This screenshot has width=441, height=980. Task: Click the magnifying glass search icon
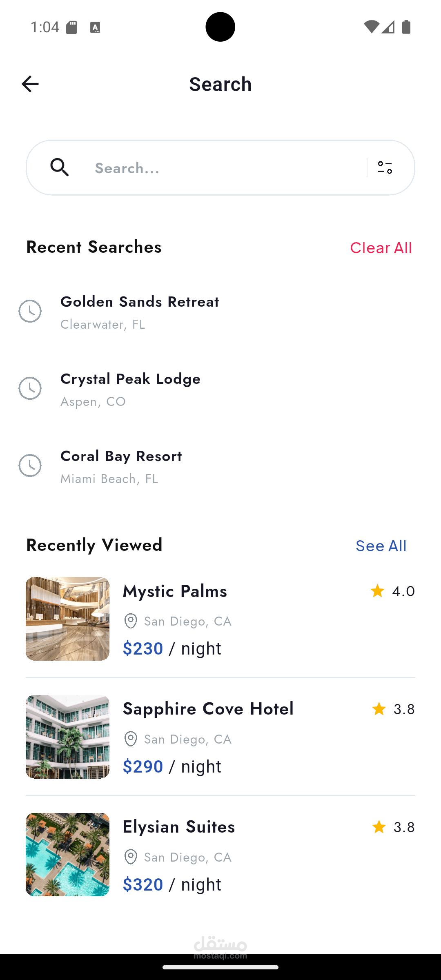point(60,167)
